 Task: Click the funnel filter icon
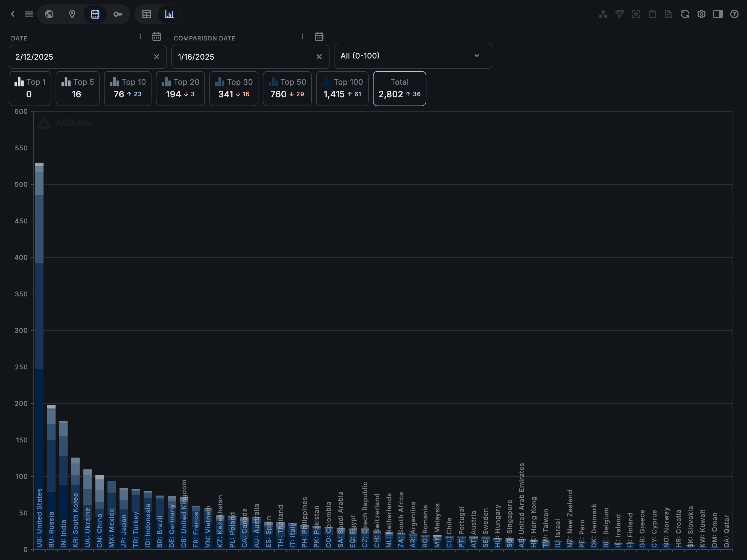(x=619, y=14)
